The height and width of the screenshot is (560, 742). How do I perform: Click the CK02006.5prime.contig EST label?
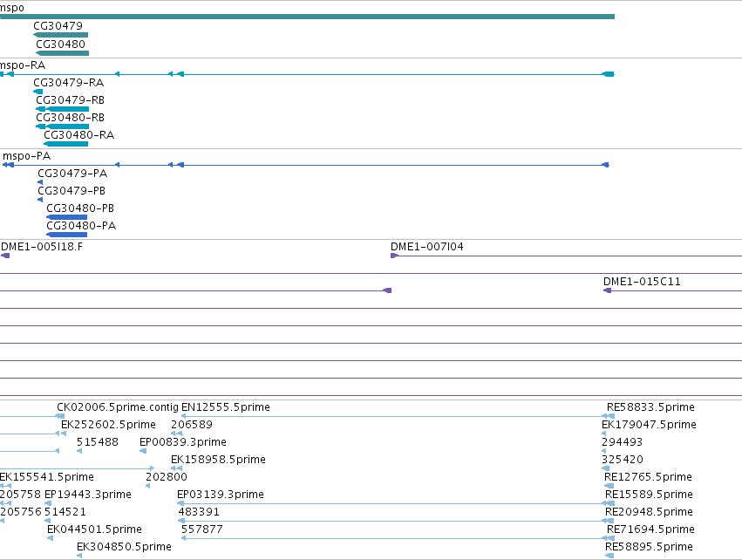click(118, 407)
